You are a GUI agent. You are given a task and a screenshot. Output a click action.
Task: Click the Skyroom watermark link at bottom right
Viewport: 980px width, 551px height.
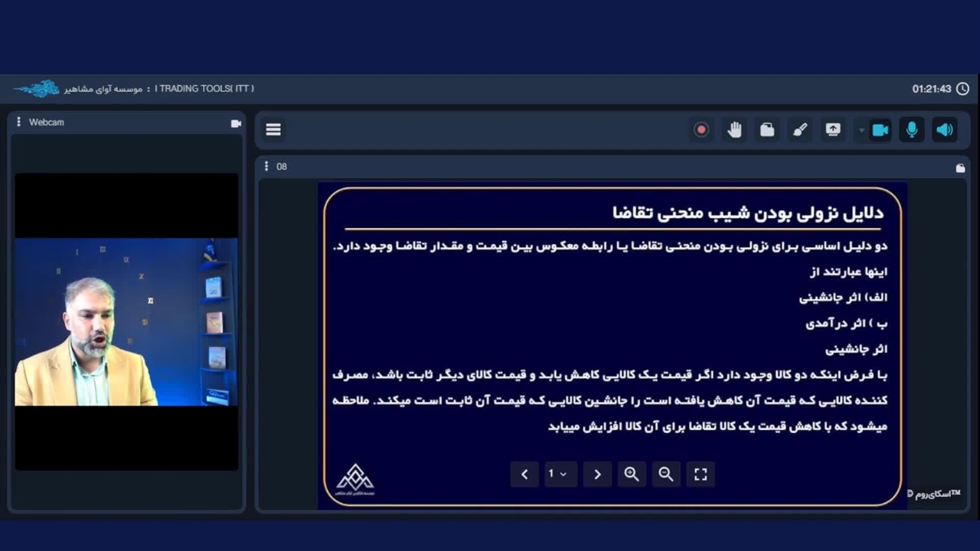point(934,494)
